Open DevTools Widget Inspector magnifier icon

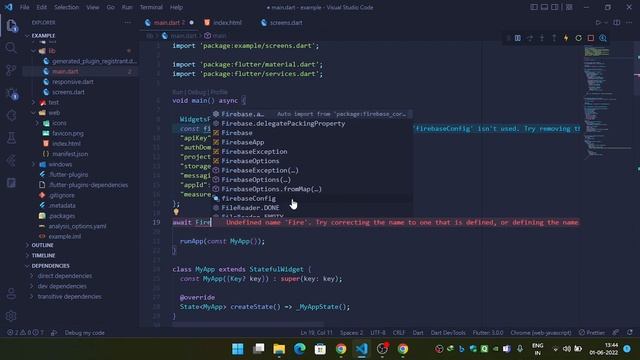click(x=603, y=38)
